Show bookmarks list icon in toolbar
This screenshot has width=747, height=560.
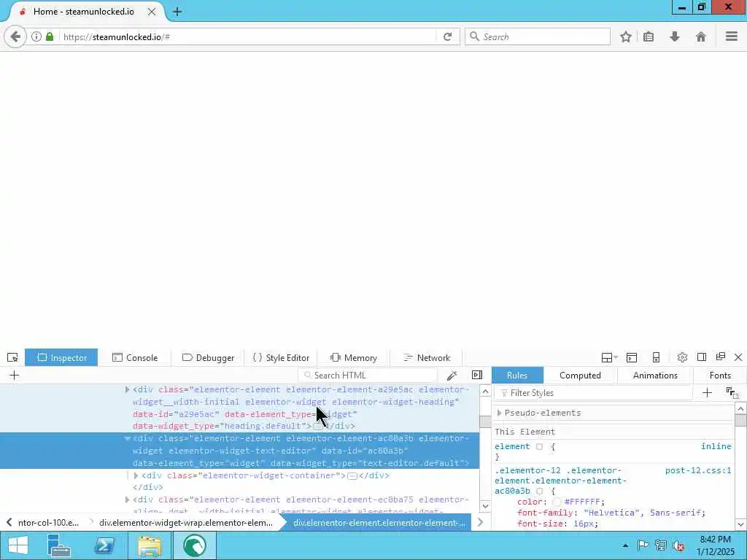[x=649, y=36]
